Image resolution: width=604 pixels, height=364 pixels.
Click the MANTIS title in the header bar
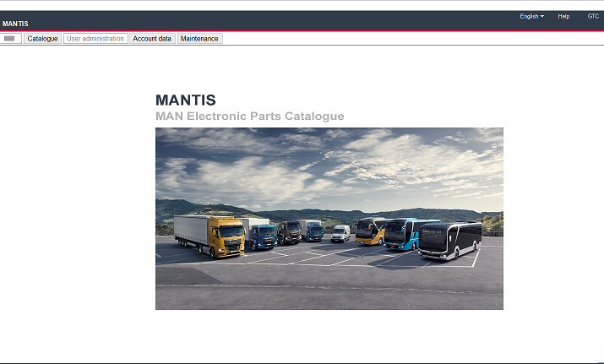click(15, 24)
